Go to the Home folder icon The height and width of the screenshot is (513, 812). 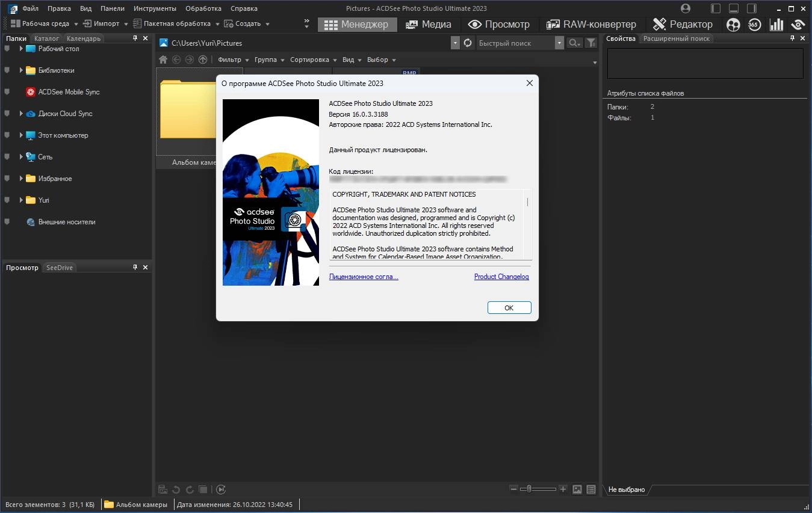pyautogui.click(x=163, y=60)
